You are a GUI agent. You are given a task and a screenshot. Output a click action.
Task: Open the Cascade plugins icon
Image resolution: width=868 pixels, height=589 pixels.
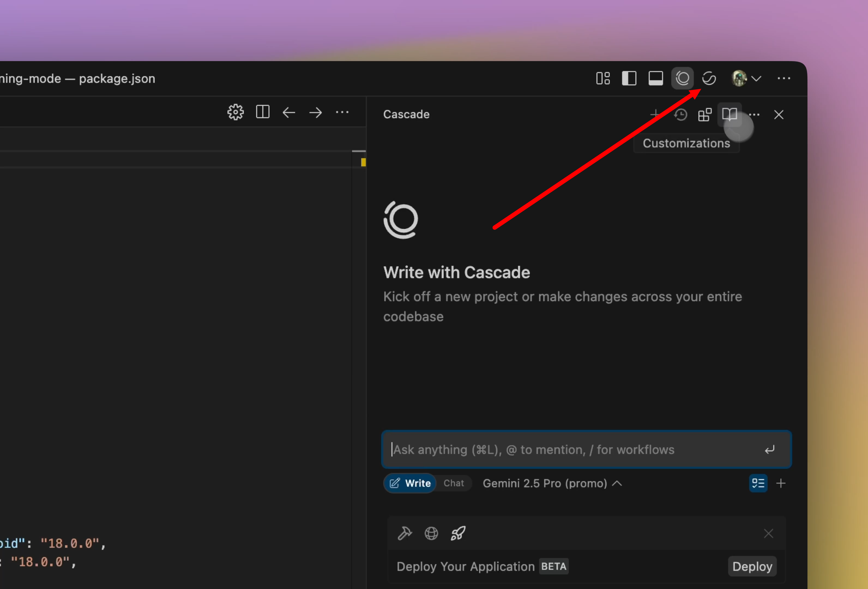click(705, 115)
